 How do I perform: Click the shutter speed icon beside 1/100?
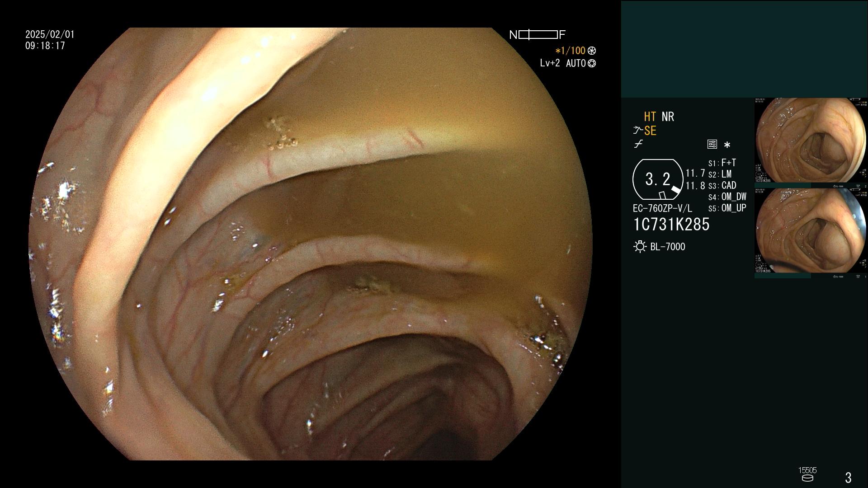coord(592,51)
